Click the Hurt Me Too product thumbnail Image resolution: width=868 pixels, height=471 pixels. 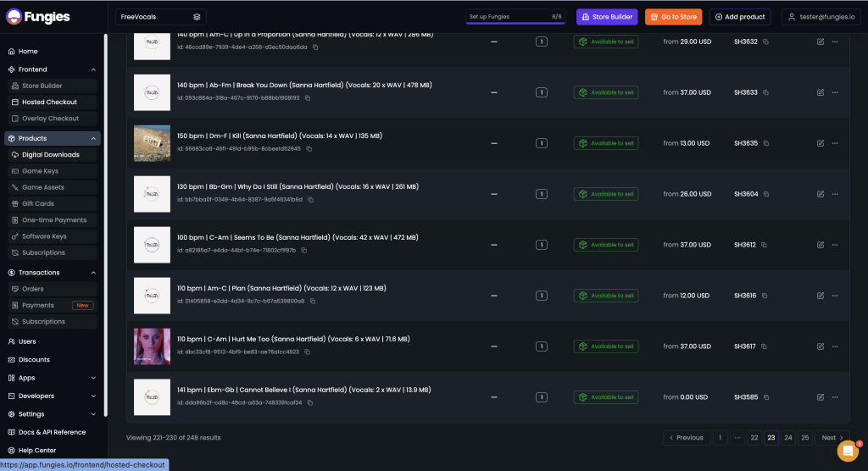pos(153,346)
